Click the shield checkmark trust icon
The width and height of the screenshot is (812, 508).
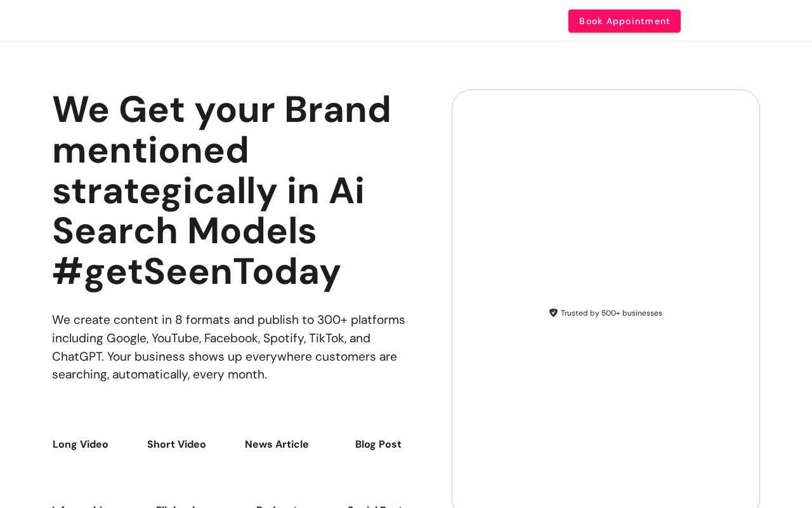(553, 313)
